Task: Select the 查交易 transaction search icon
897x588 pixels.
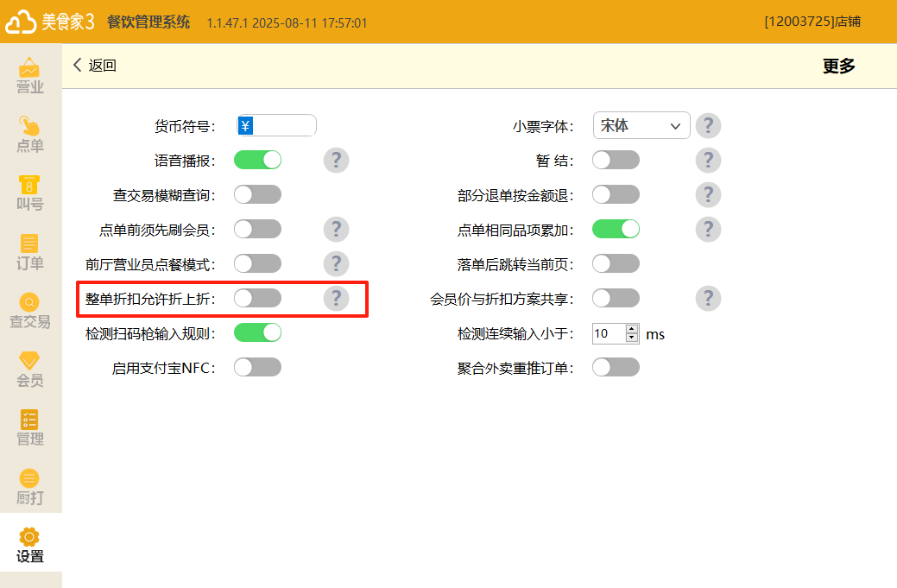Action: click(30, 310)
